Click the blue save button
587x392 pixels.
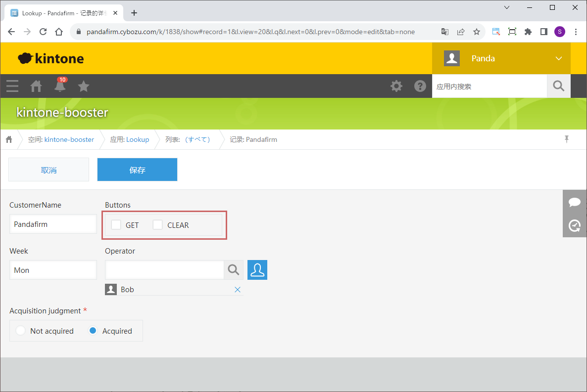click(x=137, y=170)
